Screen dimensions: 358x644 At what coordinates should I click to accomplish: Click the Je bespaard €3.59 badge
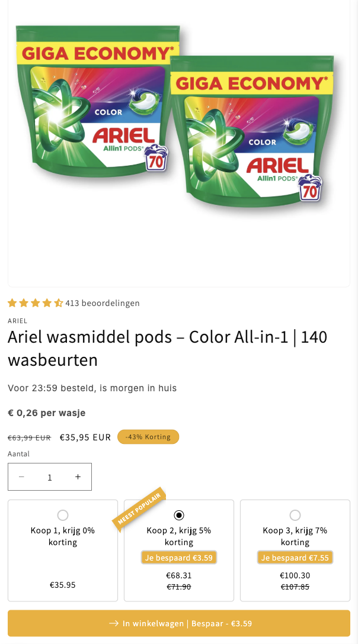point(179,558)
